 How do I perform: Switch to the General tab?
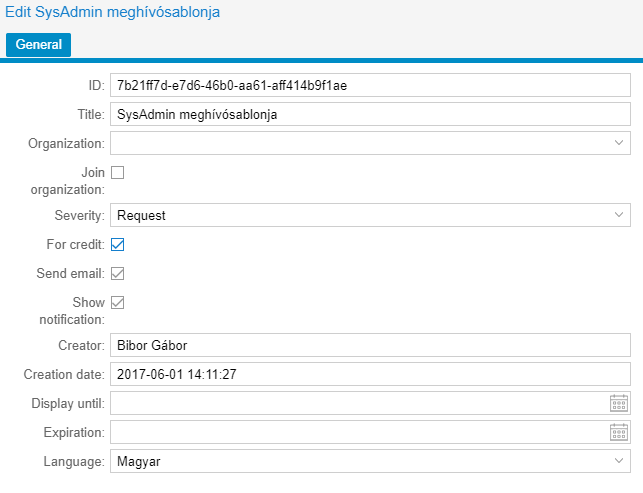pyautogui.click(x=39, y=45)
